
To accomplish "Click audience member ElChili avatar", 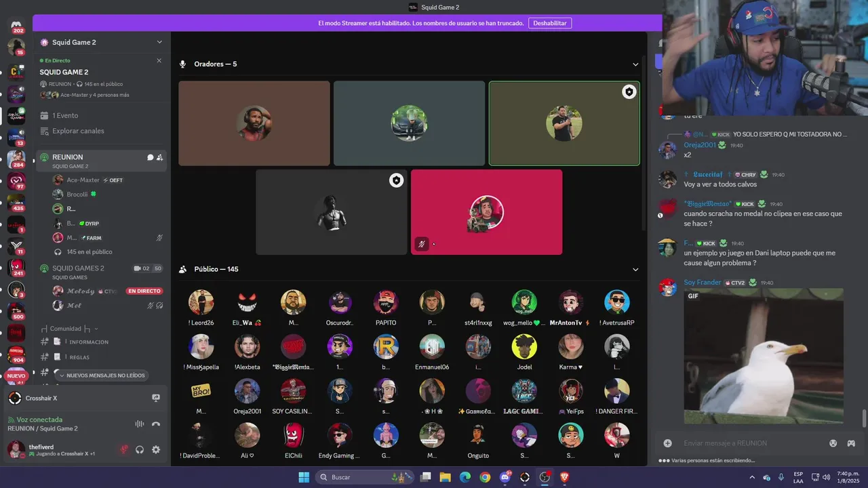I will click(293, 435).
